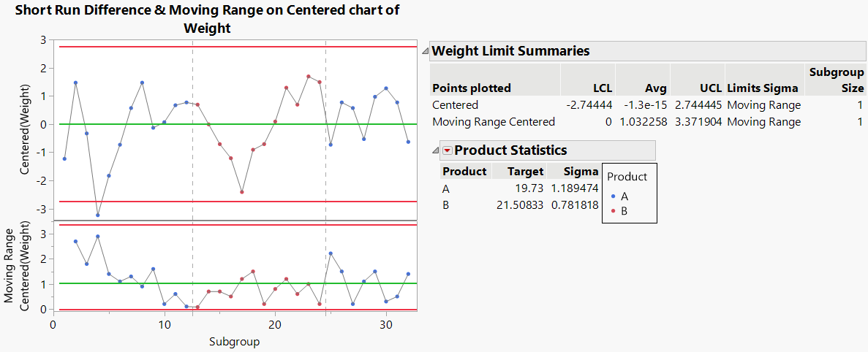The image size is (868, 352).
Task: Select product B's sigma value 0.781818
Action: click(570, 204)
